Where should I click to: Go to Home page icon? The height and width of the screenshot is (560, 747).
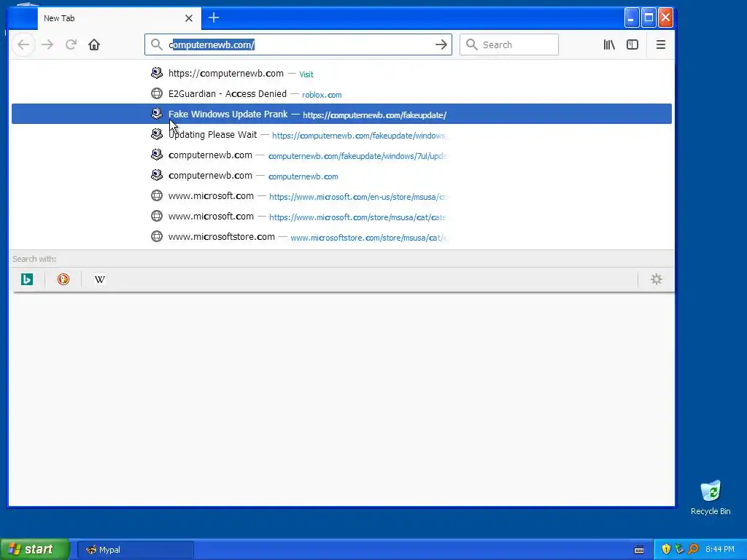pos(94,44)
